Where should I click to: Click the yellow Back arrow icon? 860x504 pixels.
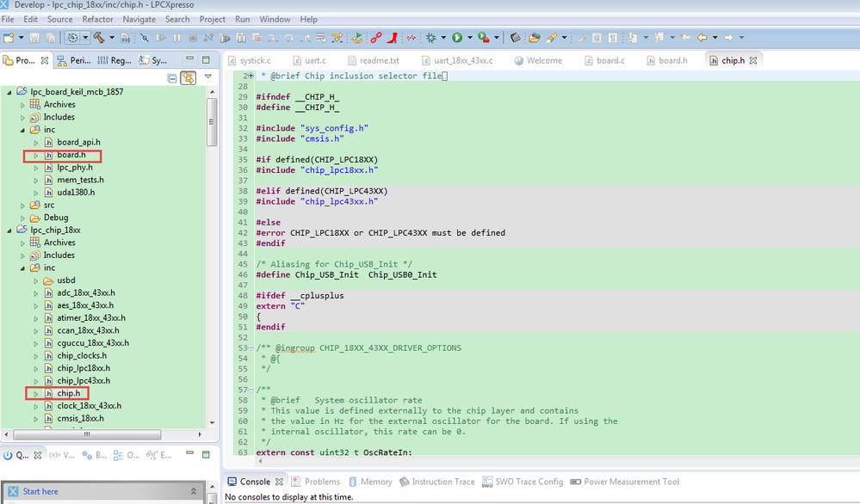702,37
